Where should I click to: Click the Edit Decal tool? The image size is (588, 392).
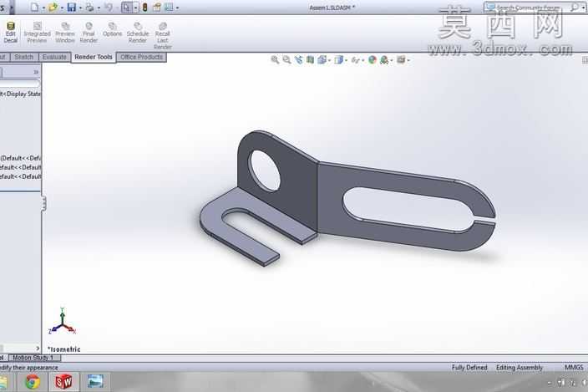tap(11, 33)
